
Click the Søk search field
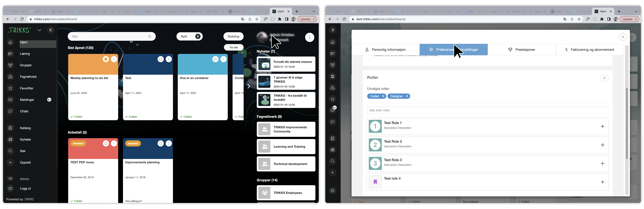coord(111,36)
